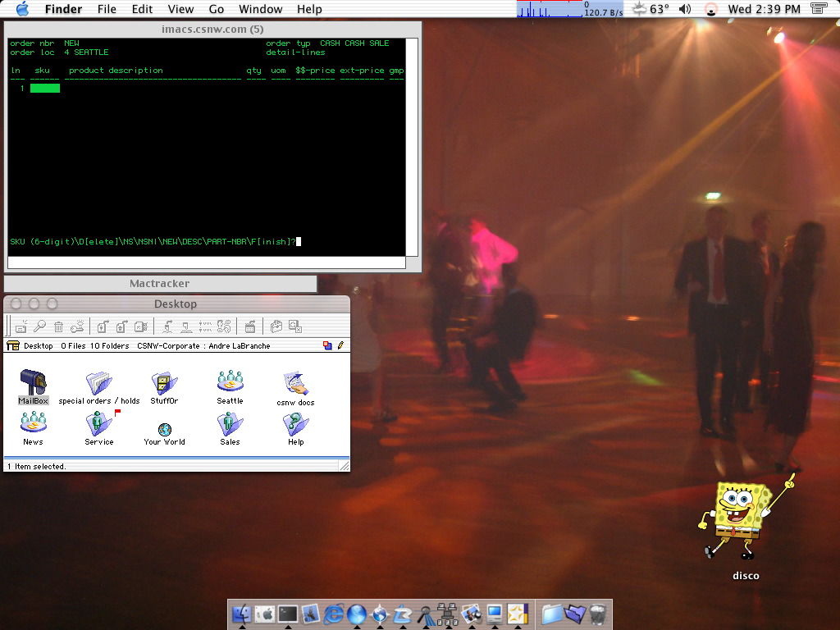Open the weather 63° menu extra

tap(651, 9)
